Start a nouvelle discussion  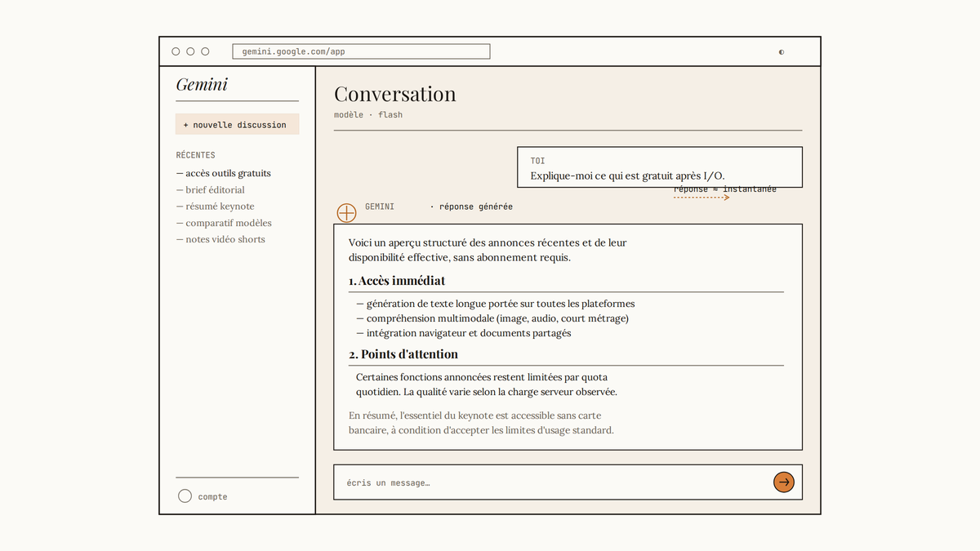click(x=237, y=125)
